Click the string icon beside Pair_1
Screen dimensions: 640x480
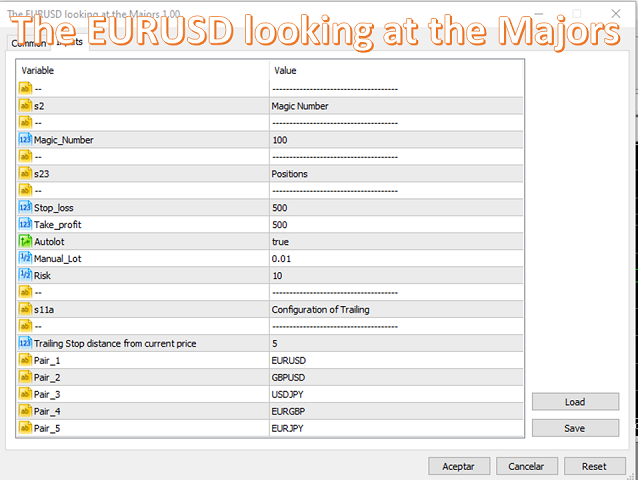(25, 360)
